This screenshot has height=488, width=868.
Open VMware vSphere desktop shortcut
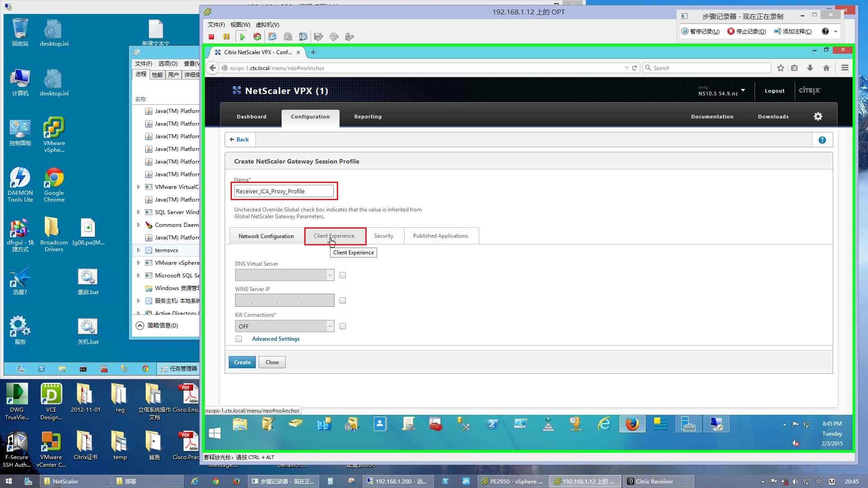pyautogui.click(x=54, y=135)
